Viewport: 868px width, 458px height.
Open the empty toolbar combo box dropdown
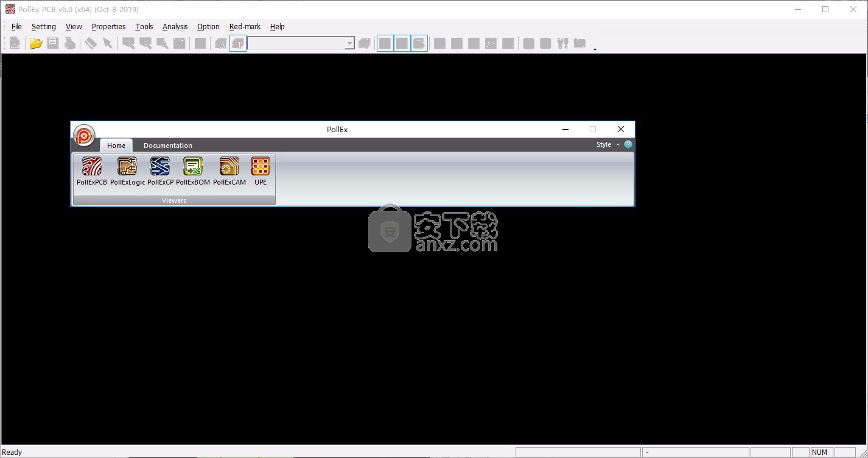coord(349,43)
